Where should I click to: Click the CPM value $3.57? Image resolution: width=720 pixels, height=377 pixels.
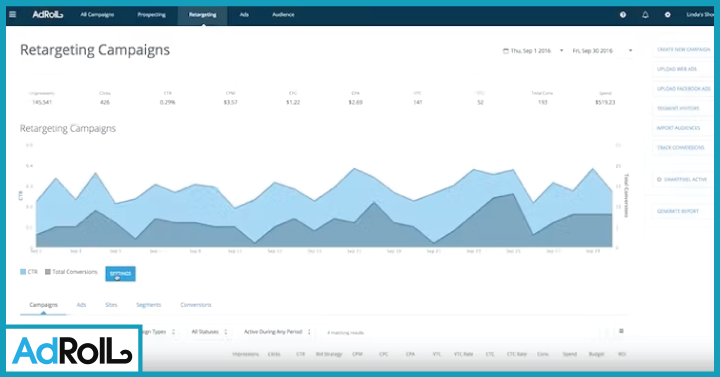click(231, 102)
